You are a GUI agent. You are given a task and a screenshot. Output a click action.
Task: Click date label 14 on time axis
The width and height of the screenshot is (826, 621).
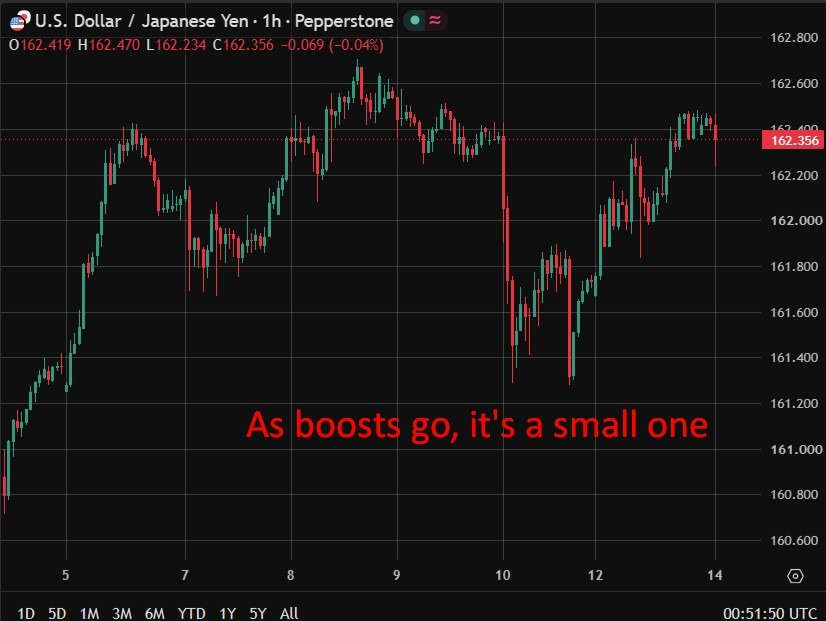(715, 575)
